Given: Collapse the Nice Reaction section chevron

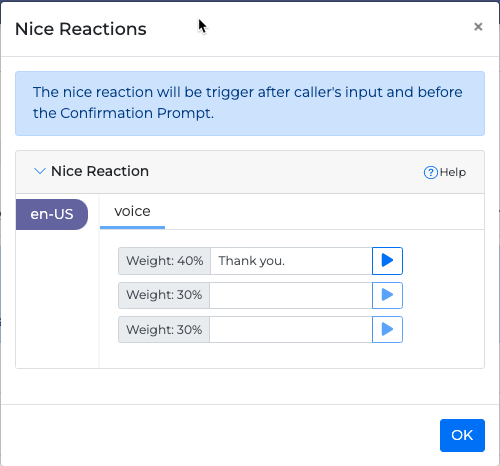Looking at the screenshot, I should (40, 171).
